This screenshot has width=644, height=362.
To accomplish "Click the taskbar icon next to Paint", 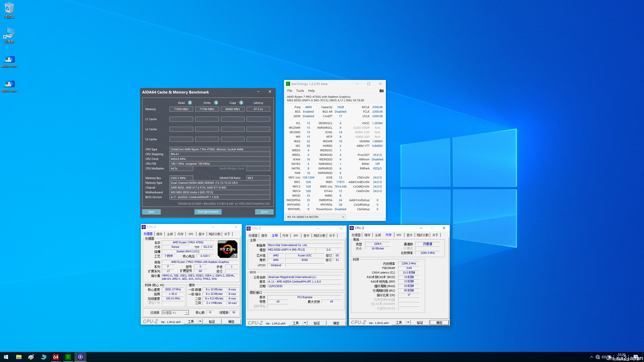I will pos(43,357).
